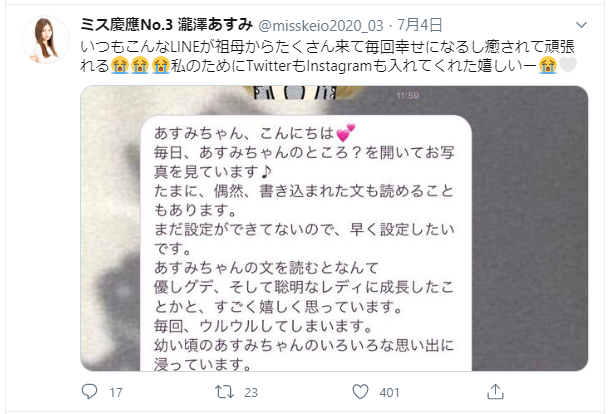Visit the @misskeio2020_03 handle link

[321, 26]
